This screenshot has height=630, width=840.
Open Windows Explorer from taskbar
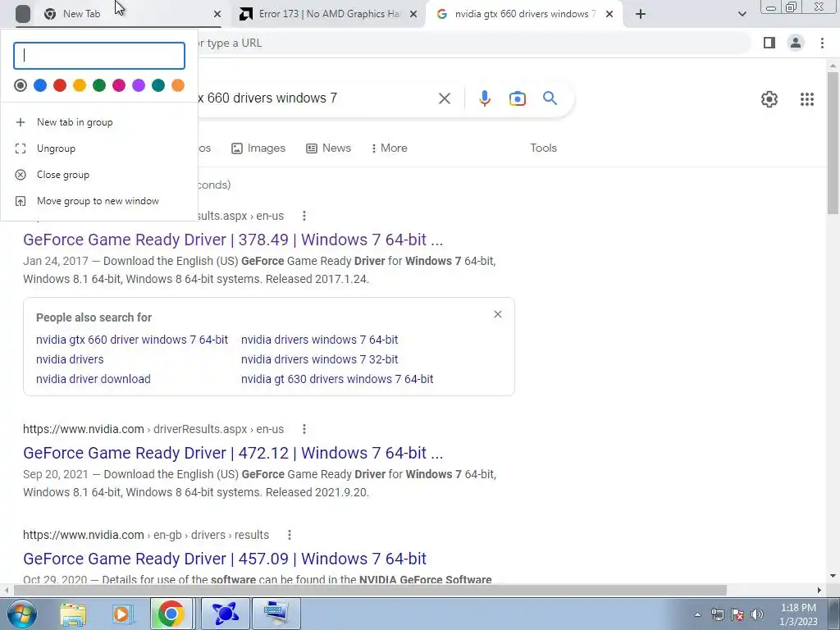[x=73, y=614]
